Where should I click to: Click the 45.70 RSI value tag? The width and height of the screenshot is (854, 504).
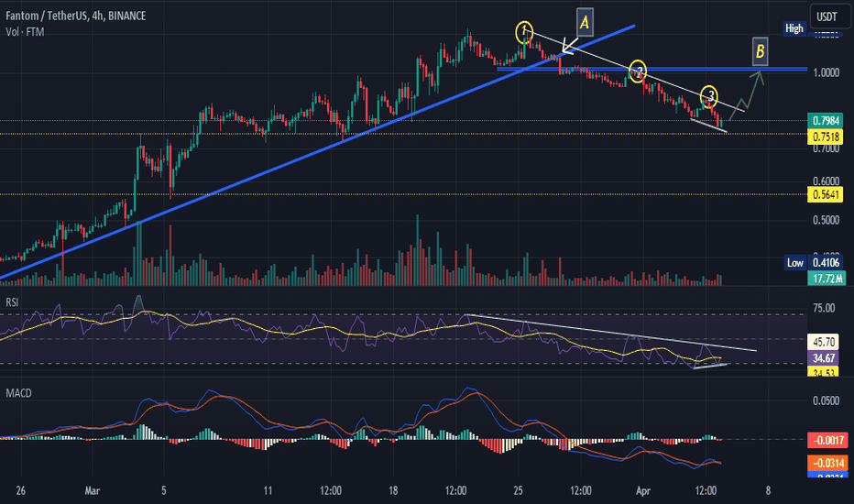click(823, 342)
